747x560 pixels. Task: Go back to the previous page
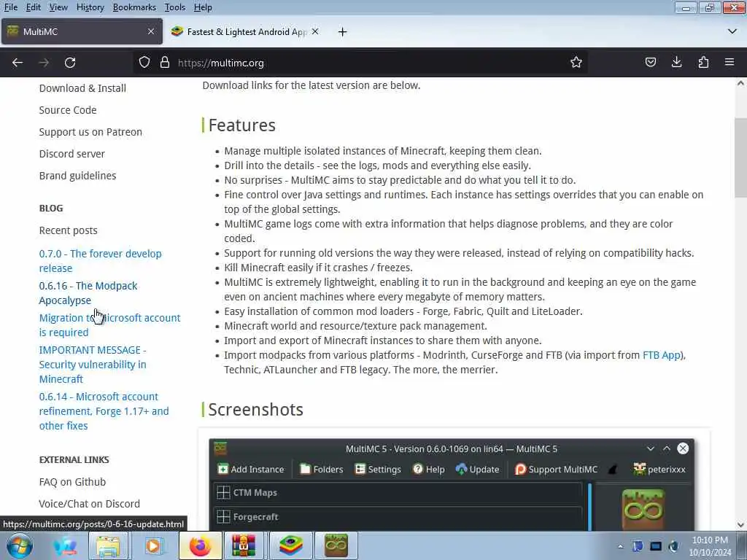(x=18, y=63)
